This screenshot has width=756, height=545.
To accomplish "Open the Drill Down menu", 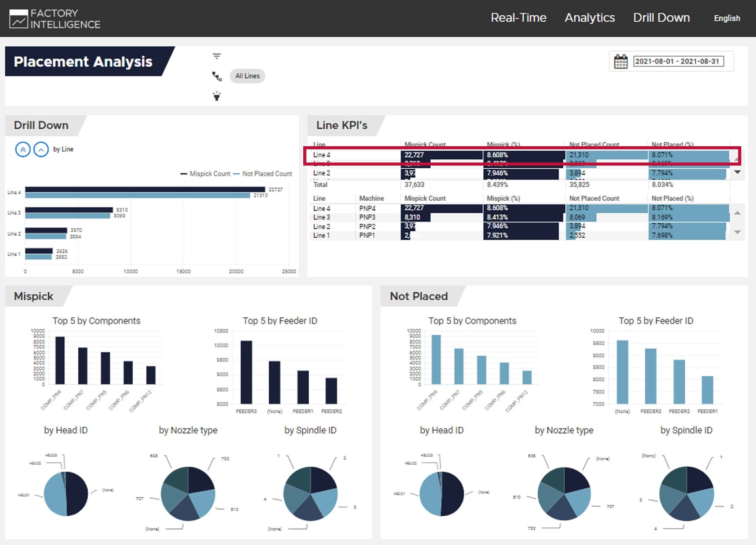I will pyautogui.click(x=661, y=18).
